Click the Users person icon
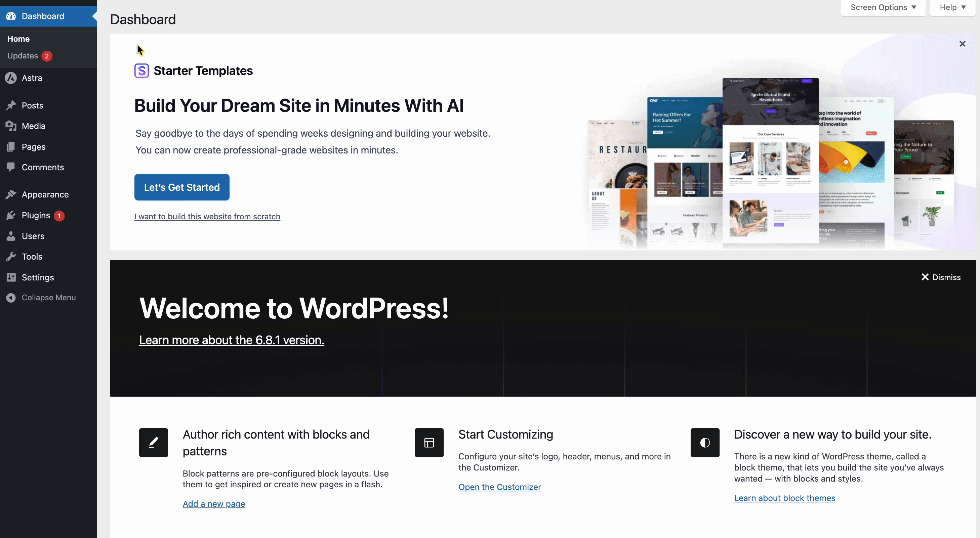The image size is (980, 538). [x=11, y=236]
